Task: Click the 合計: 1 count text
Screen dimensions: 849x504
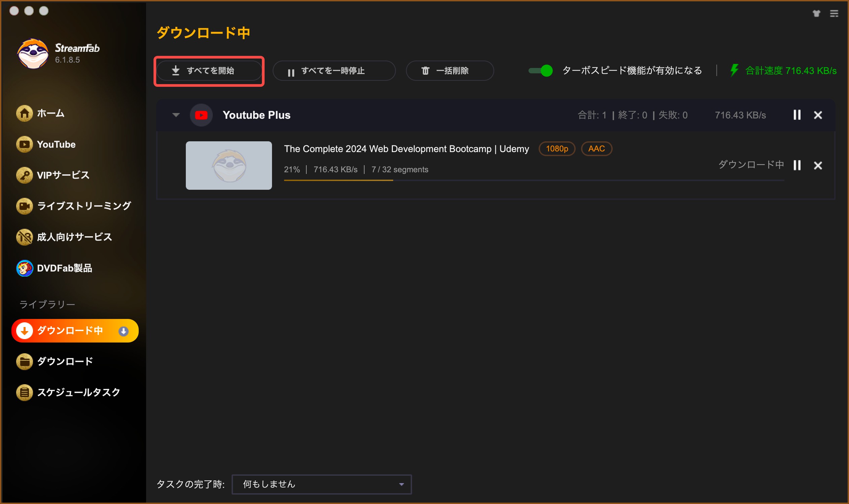Action: [x=592, y=115]
